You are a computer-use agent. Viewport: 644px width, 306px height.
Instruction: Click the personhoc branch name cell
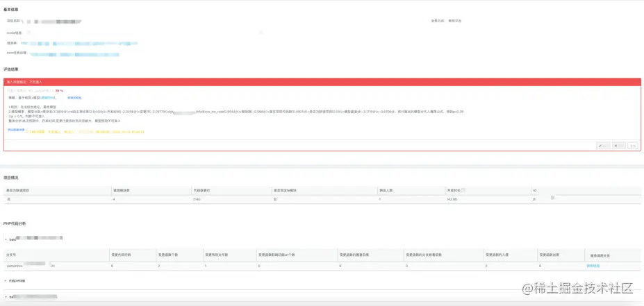click(31, 266)
